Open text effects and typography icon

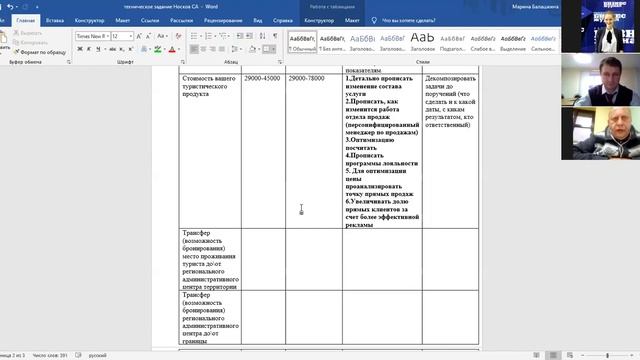[x=144, y=49]
